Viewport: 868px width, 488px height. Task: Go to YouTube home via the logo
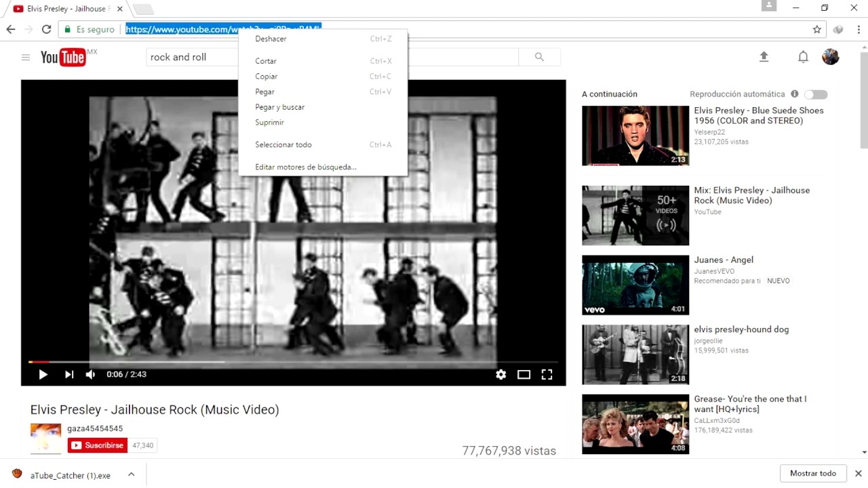tap(63, 58)
